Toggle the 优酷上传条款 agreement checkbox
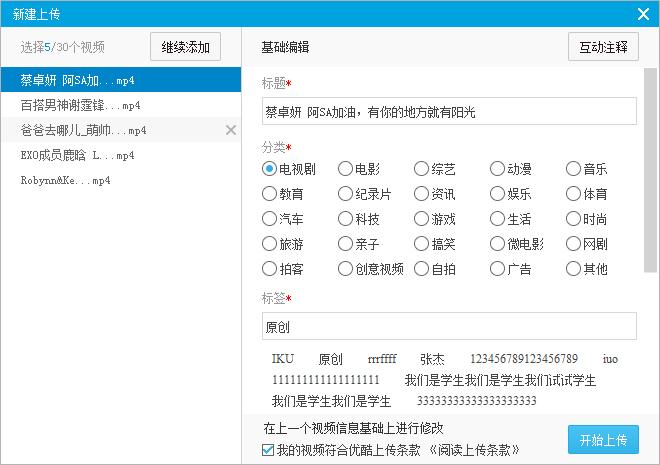 (268, 450)
